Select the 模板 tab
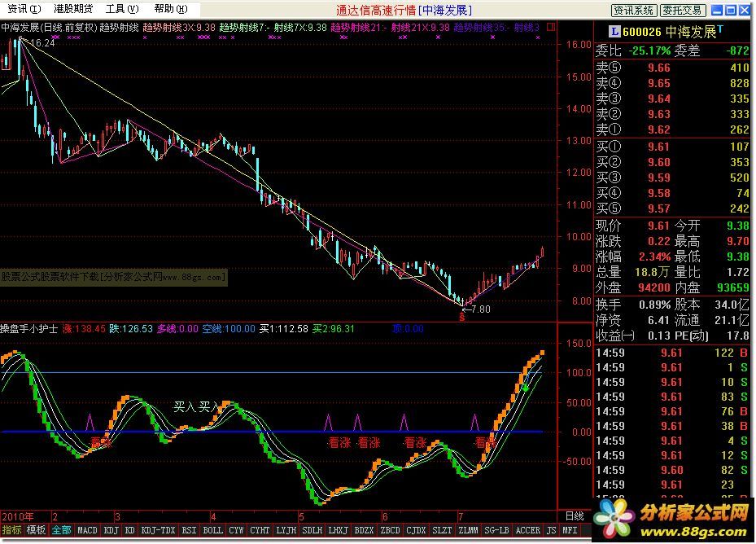Screen dimensions: 756x544 pos(36,530)
